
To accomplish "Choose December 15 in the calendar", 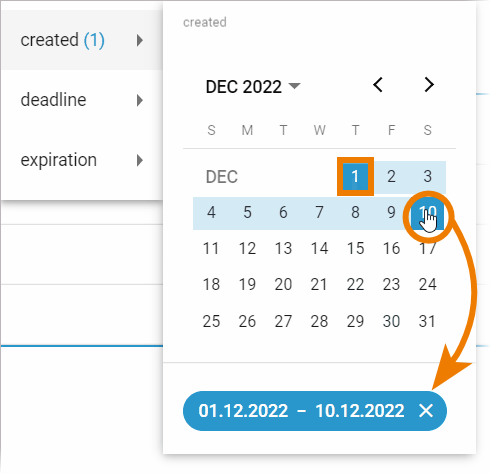I will click(355, 248).
